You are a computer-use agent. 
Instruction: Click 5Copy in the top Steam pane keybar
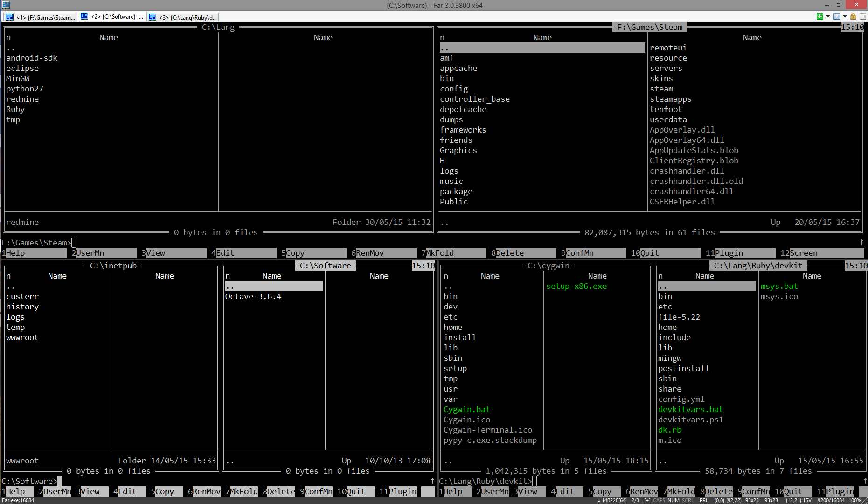[313, 253]
